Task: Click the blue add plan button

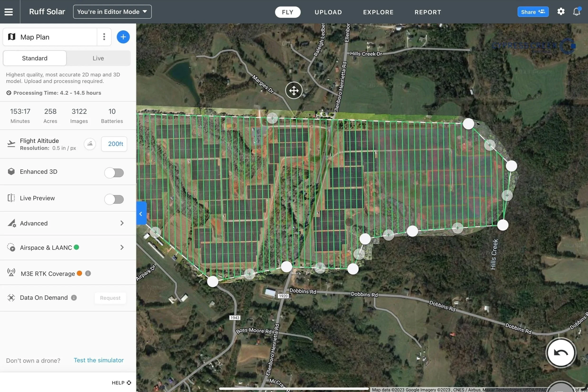Action: pos(123,37)
